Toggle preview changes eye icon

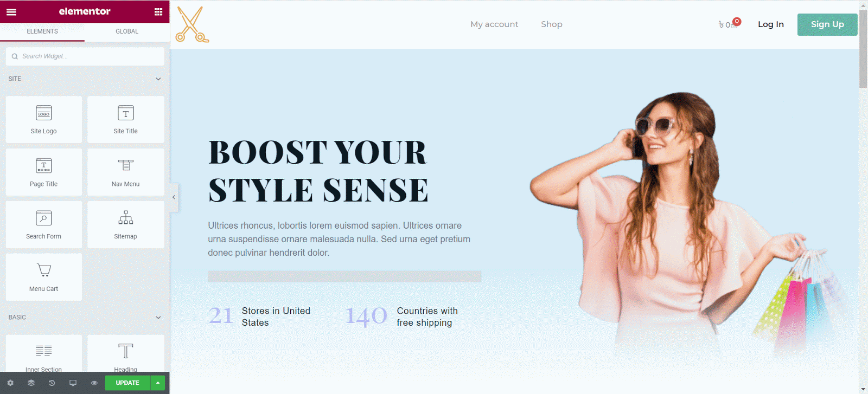[x=94, y=383]
